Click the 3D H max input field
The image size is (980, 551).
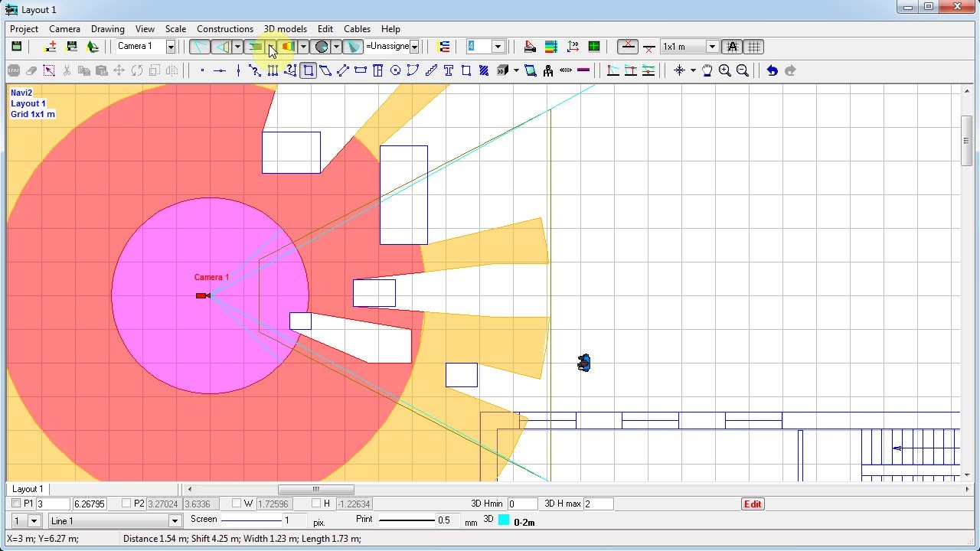tap(598, 504)
